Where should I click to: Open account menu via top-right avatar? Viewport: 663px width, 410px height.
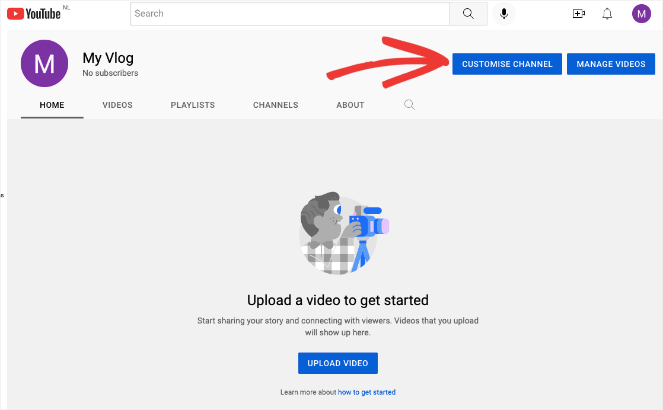(641, 14)
